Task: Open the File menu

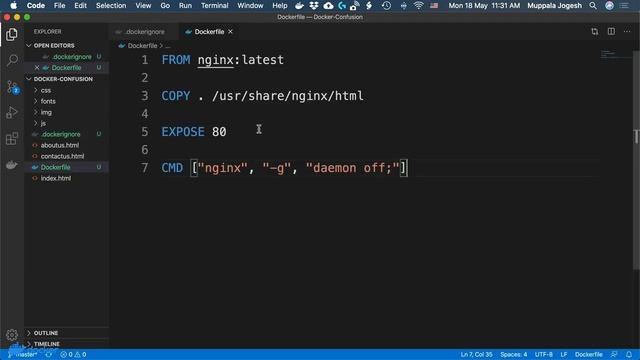Action: coord(60,6)
